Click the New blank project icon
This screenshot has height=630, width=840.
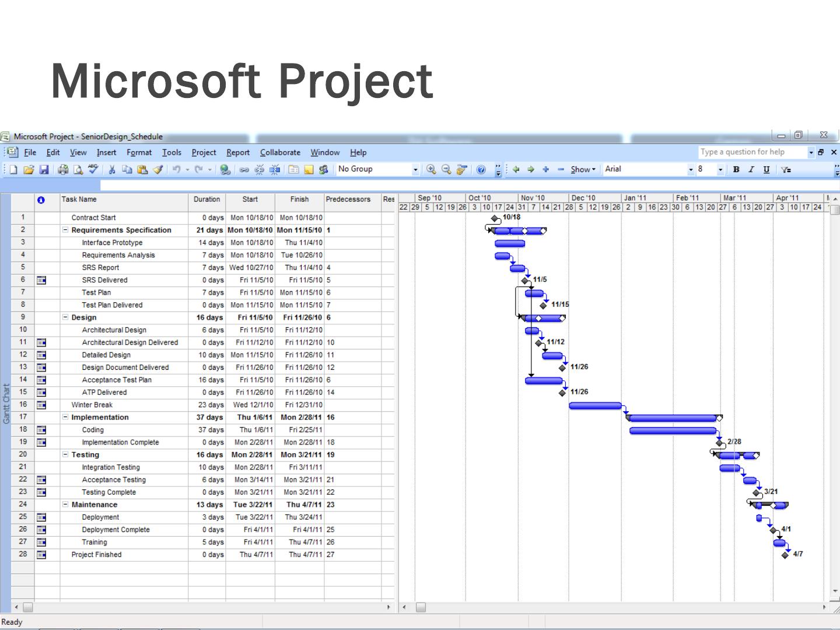[x=13, y=170]
